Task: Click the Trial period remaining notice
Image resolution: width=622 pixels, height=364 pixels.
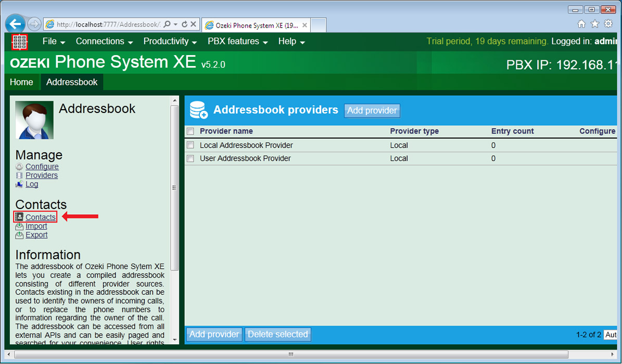Action: point(488,41)
